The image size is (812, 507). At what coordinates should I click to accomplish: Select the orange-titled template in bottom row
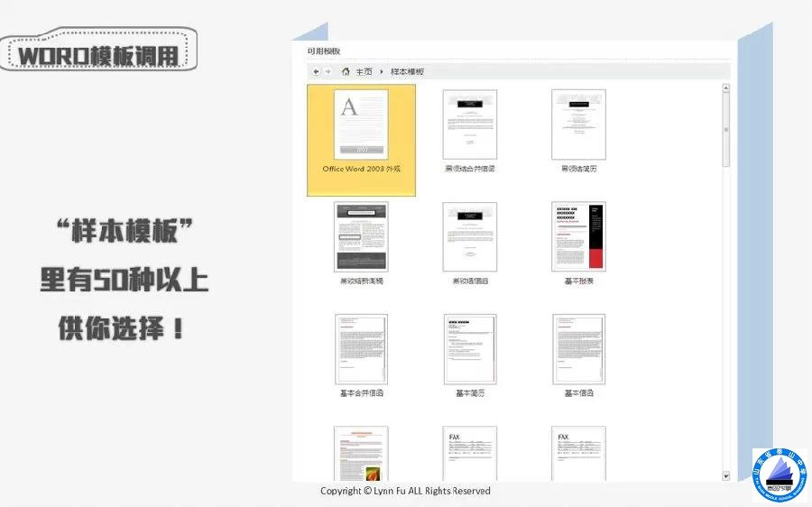point(361,454)
